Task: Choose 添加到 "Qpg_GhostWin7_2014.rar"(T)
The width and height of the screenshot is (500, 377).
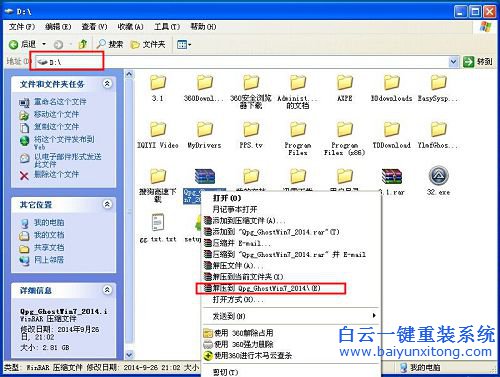Action: [291, 232]
